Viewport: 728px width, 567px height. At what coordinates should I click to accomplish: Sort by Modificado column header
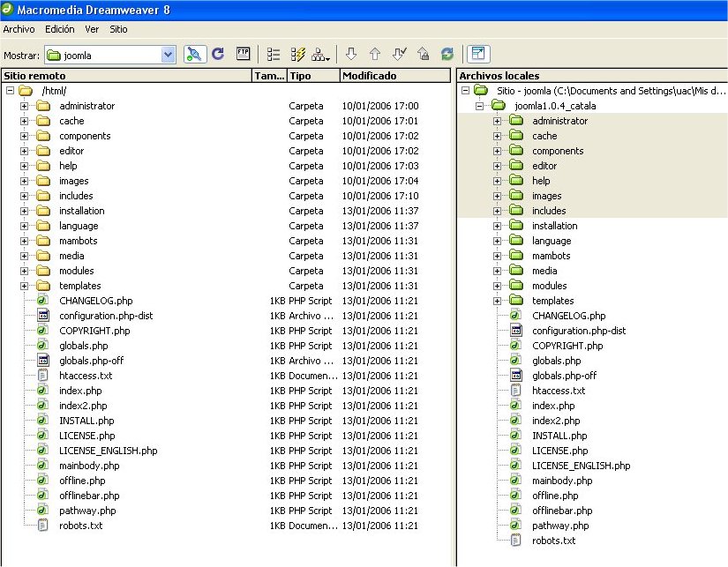point(395,76)
